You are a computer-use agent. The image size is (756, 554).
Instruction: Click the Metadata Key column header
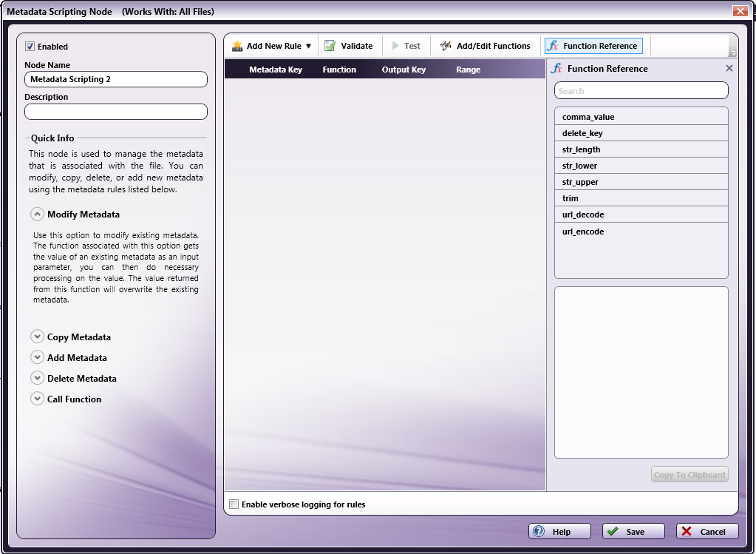(275, 70)
